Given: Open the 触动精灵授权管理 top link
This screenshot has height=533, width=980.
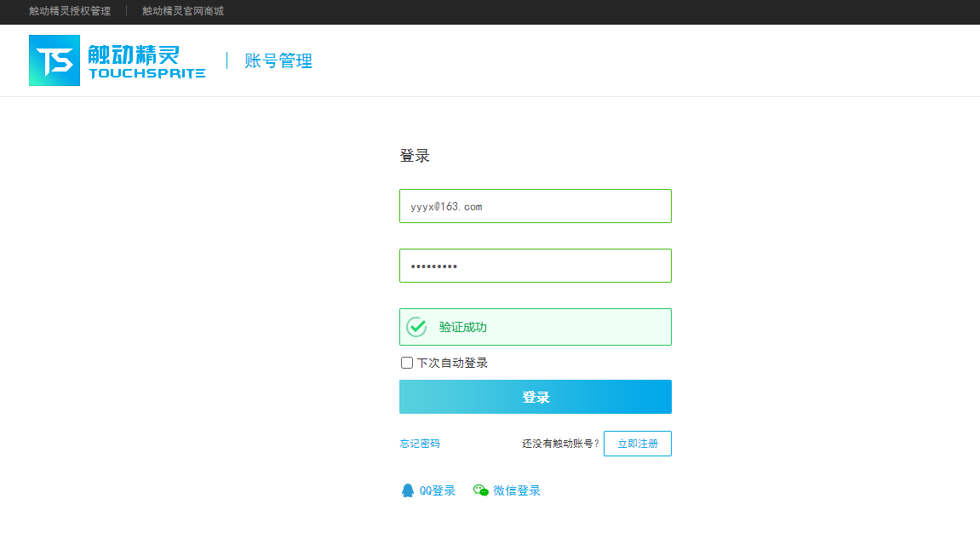Looking at the screenshot, I should coord(70,11).
